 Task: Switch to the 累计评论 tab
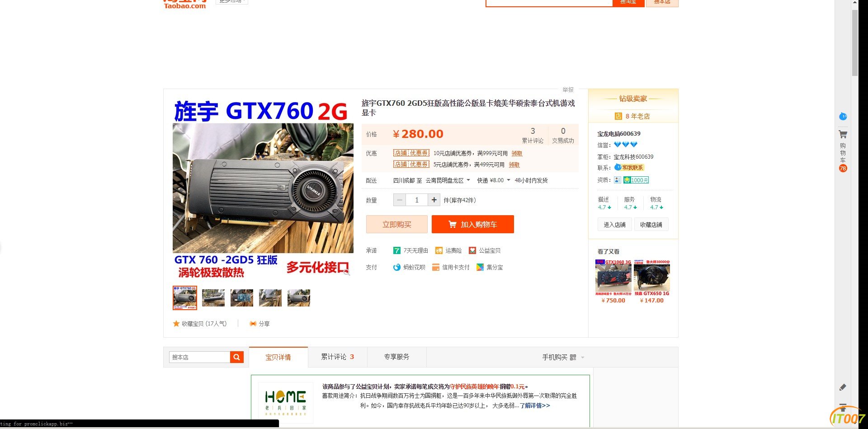click(337, 357)
